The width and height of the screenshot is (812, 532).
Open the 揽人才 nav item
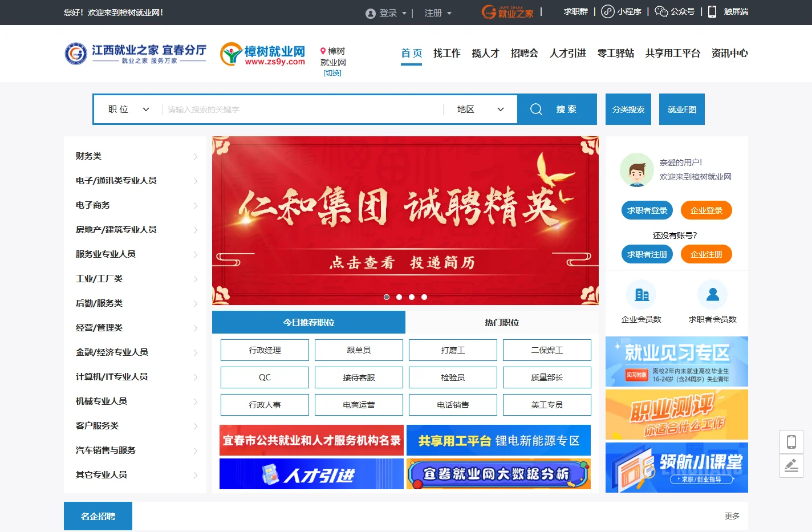(x=485, y=53)
